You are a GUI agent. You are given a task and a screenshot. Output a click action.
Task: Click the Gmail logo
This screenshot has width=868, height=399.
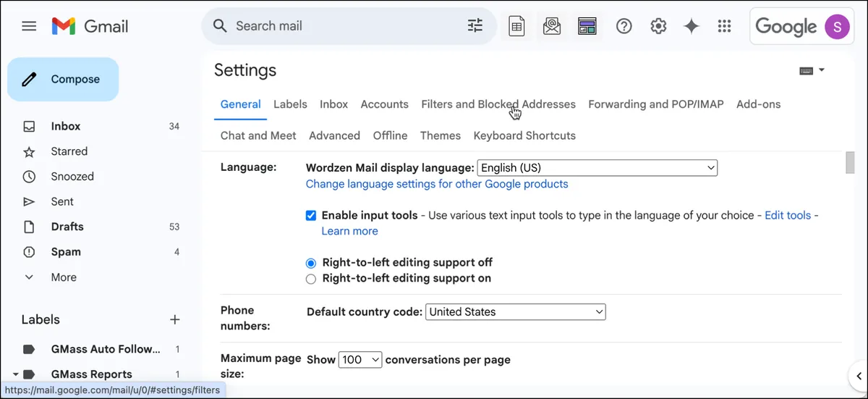coord(90,26)
